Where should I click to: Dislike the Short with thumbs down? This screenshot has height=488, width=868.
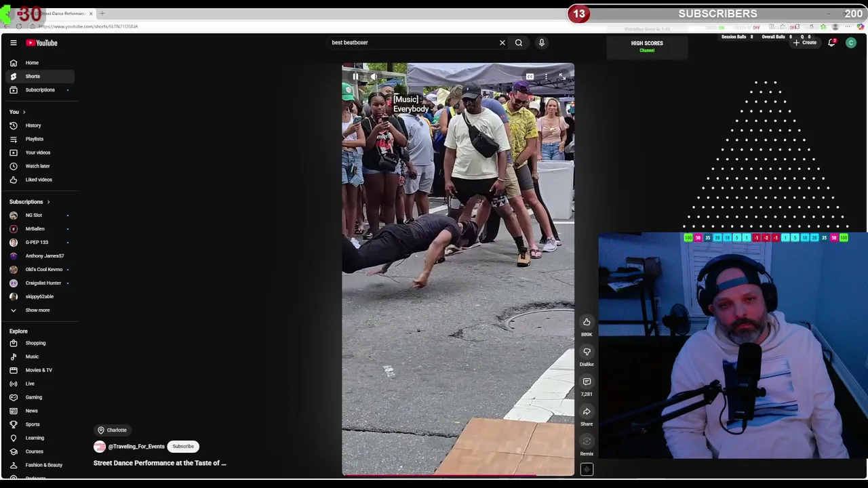click(587, 352)
